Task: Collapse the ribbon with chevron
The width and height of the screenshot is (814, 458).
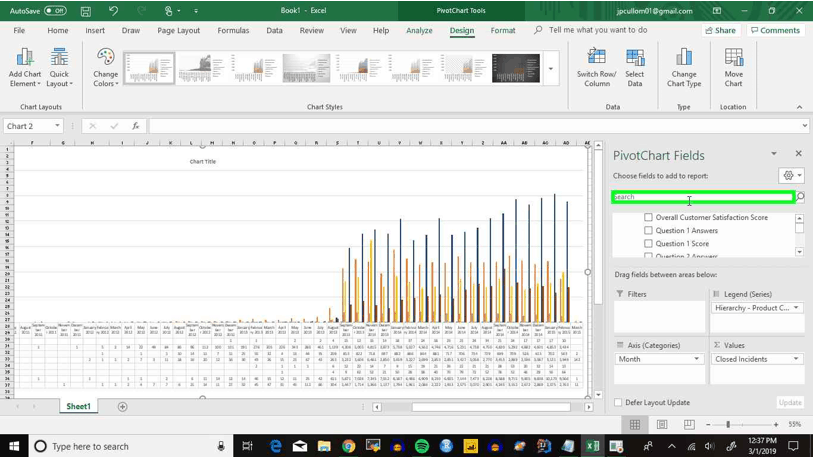Action: (x=799, y=107)
